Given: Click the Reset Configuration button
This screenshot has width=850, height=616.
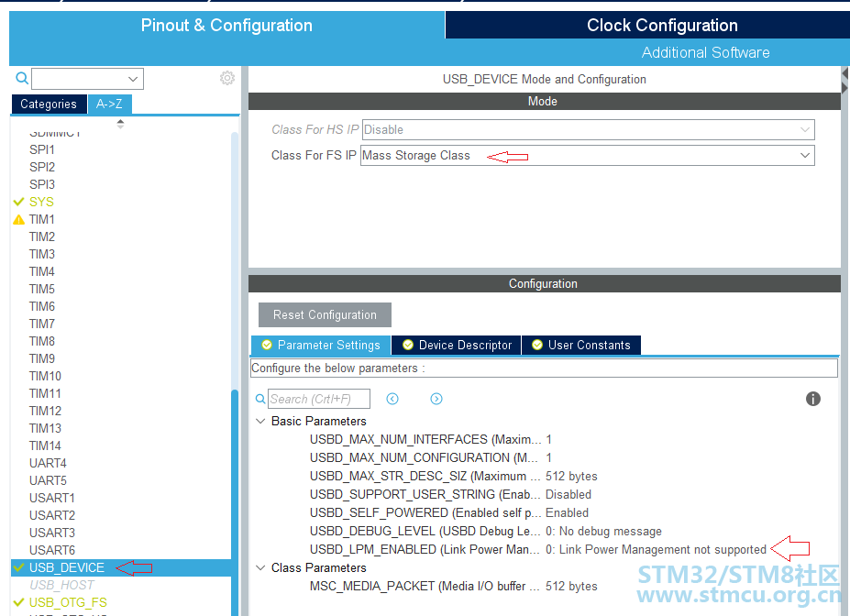Looking at the screenshot, I should [x=325, y=314].
